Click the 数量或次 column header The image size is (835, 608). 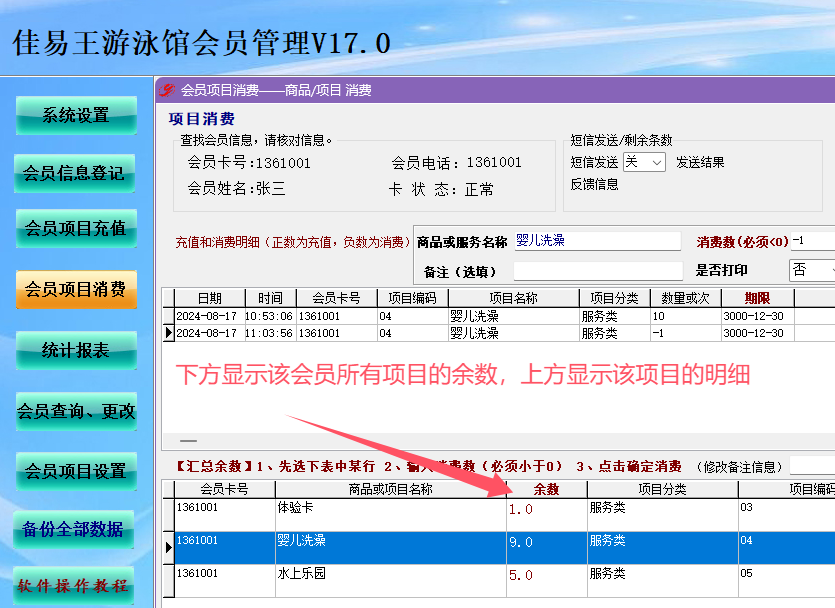(x=685, y=298)
